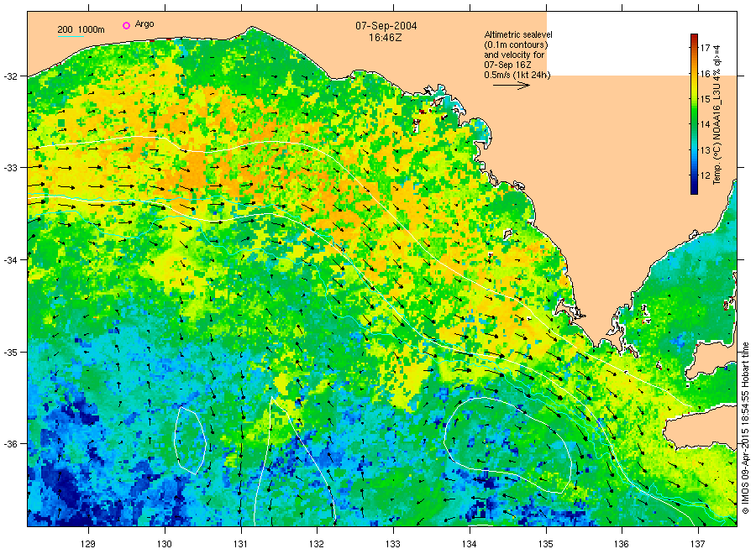Screen dimensions: 756x554
Task: Click the '07-Sep-2004' date text
Action: (386, 26)
